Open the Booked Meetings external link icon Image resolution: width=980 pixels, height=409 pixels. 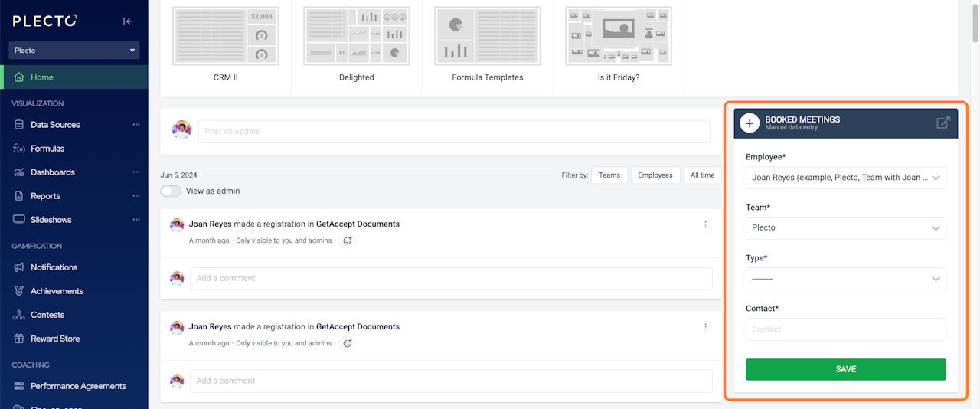[943, 123]
